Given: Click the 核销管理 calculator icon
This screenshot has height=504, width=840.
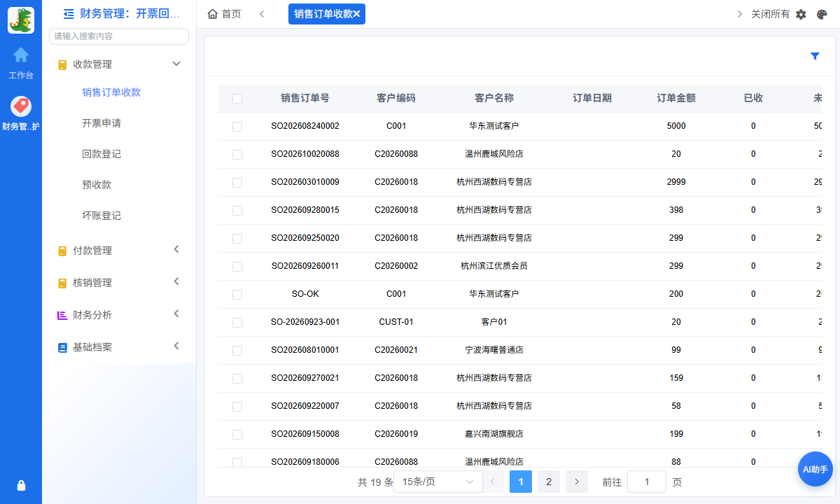Looking at the screenshot, I should [x=62, y=283].
